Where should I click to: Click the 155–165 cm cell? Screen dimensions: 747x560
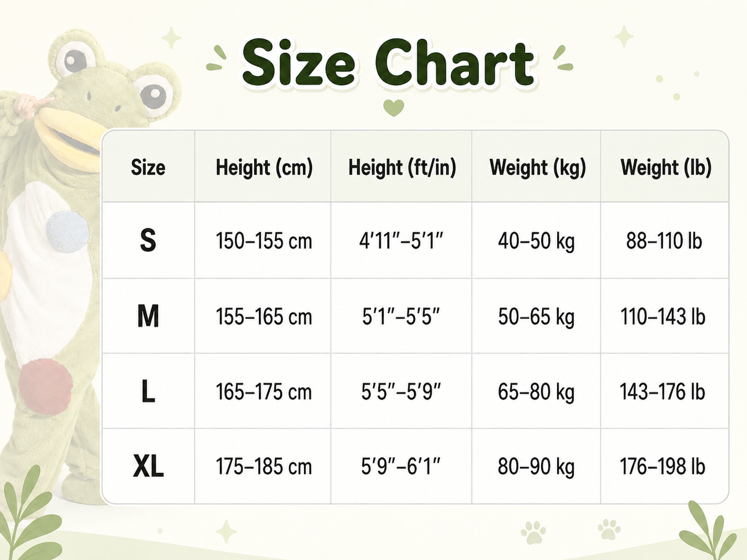pyautogui.click(x=263, y=316)
